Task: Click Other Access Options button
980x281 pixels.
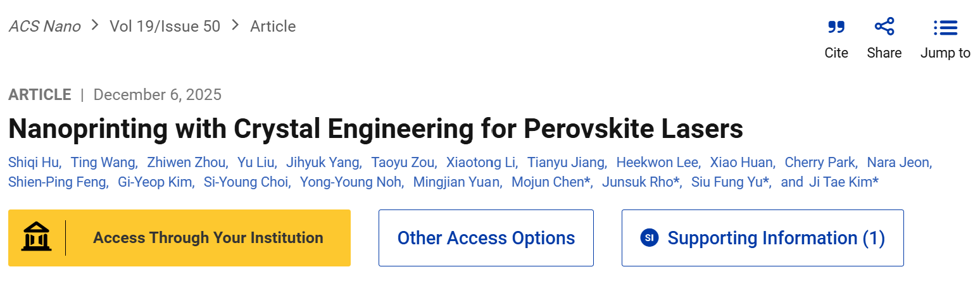Action: tap(486, 238)
